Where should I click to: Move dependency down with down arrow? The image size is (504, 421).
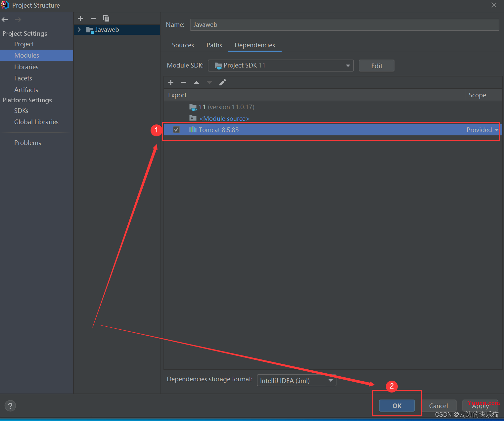click(x=209, y=82)
